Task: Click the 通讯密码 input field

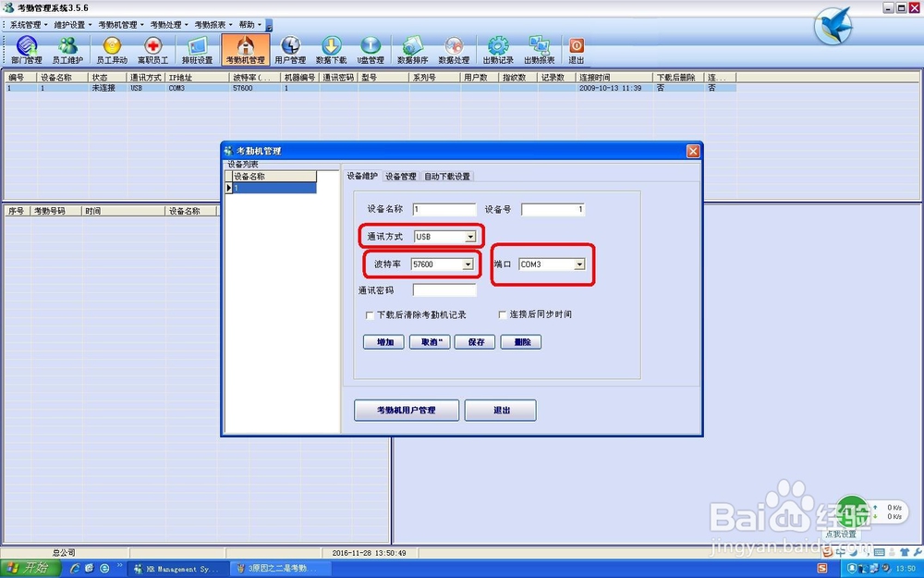Action: [x=444, y=290]
